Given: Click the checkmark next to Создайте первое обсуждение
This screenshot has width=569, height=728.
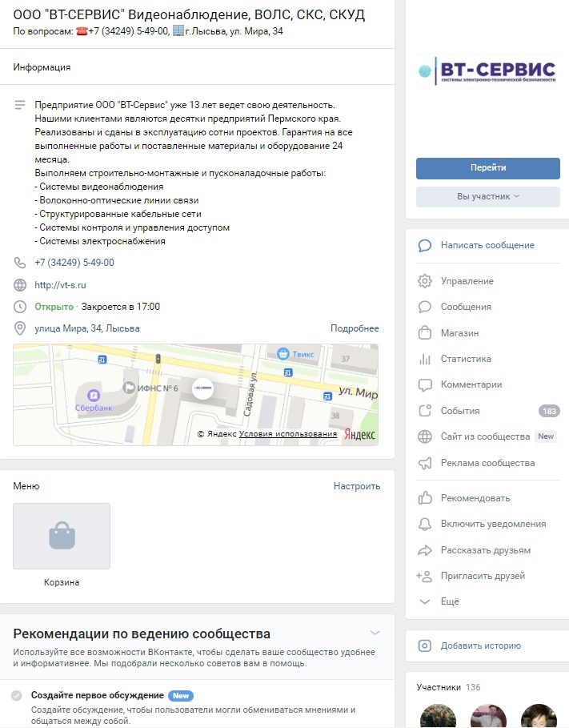Looking at the screenshot, I should pos(17,695).
